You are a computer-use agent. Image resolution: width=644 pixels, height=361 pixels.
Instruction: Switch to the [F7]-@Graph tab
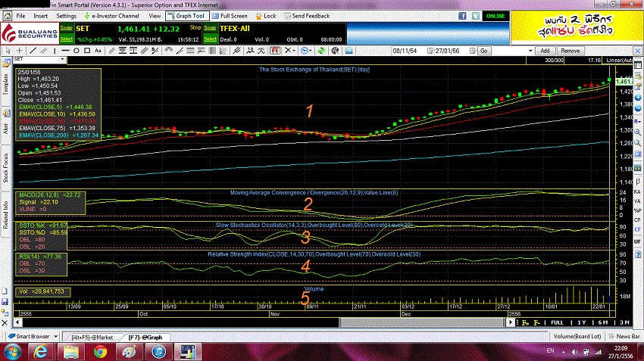pos(145,338)
